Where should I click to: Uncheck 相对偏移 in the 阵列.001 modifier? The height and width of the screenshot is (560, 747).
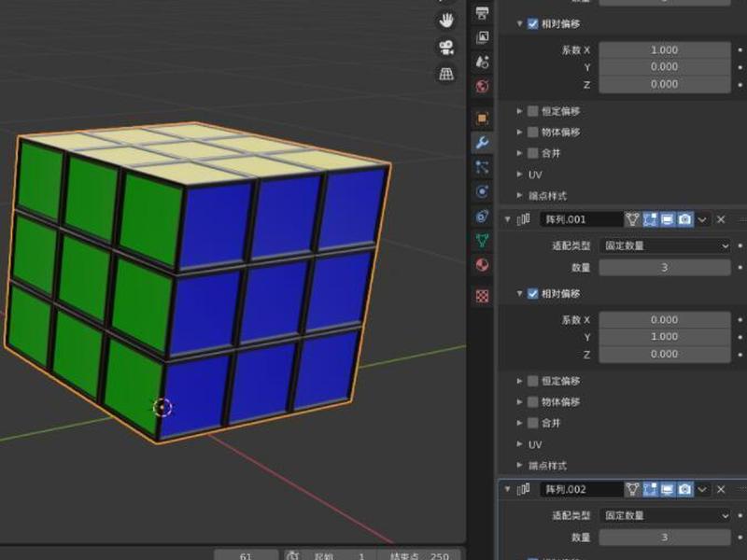click(532, 293)
